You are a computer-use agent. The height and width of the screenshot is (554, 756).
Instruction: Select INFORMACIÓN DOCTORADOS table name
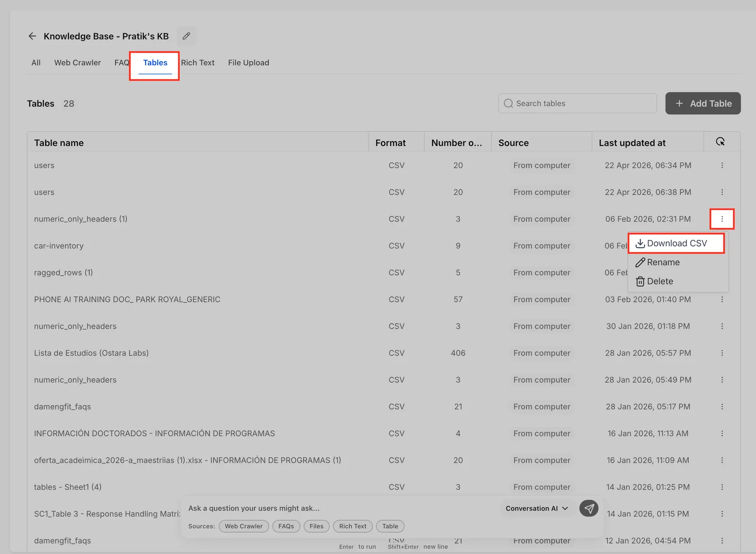155,434
